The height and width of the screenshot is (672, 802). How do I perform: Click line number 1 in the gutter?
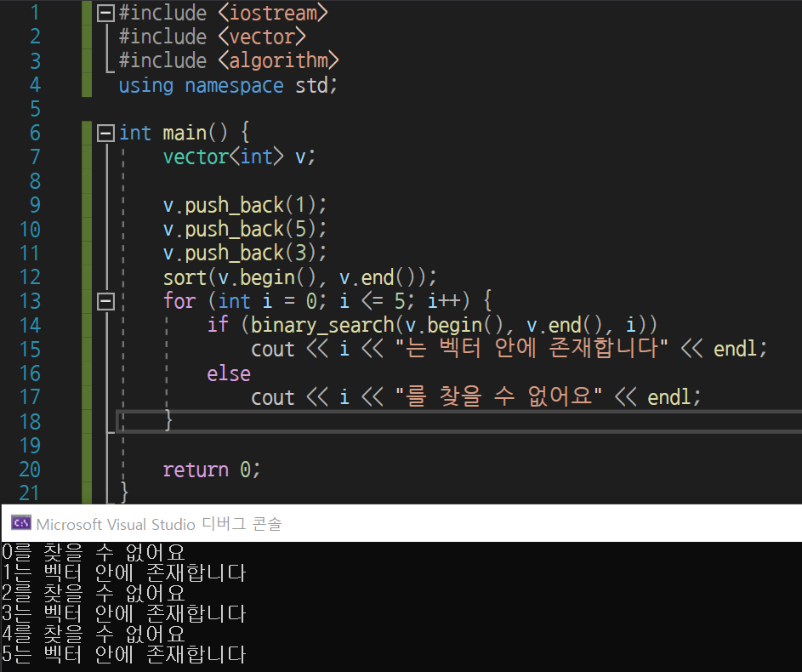pos(35,13)
